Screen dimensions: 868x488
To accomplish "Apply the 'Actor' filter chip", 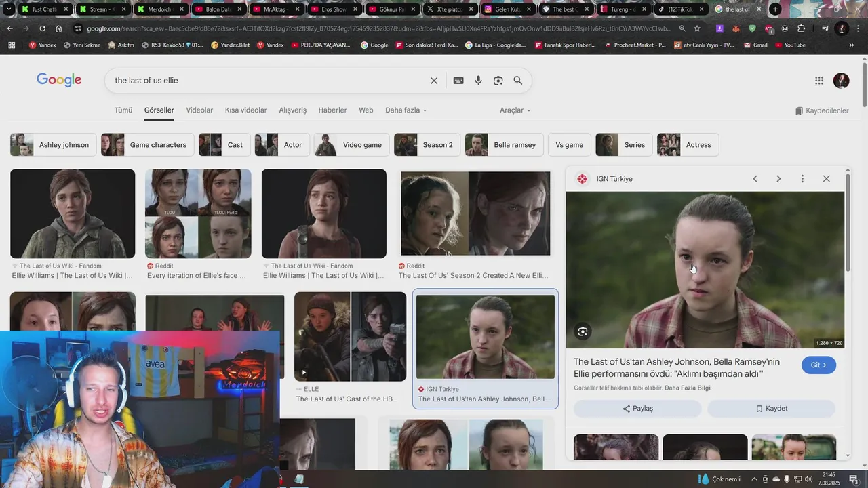I will click(282, 144).
